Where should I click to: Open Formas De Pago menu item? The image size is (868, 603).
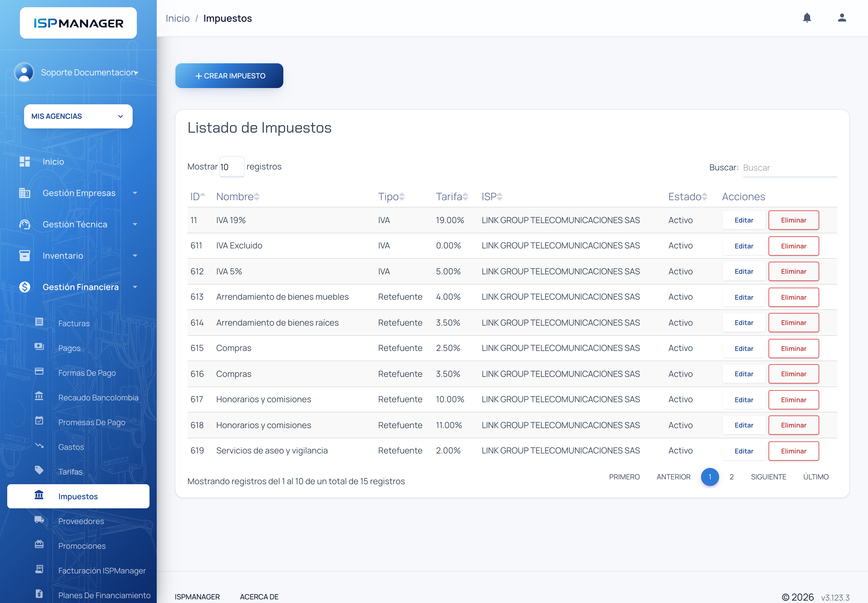click(x=87, y=373)
